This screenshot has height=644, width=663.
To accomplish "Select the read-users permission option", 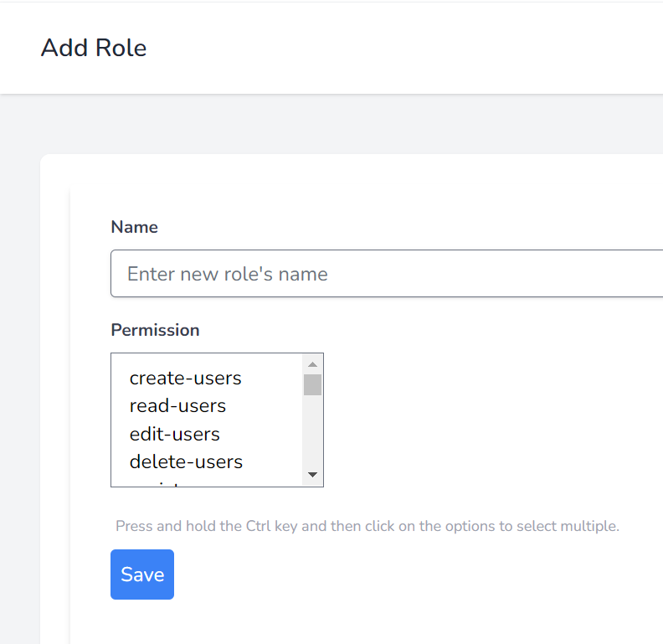I will [177, 406].
